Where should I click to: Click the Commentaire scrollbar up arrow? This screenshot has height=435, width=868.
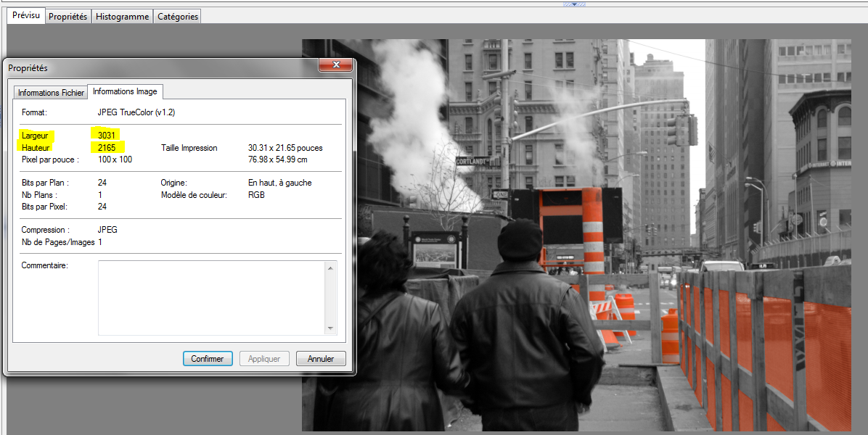[332, 269]
